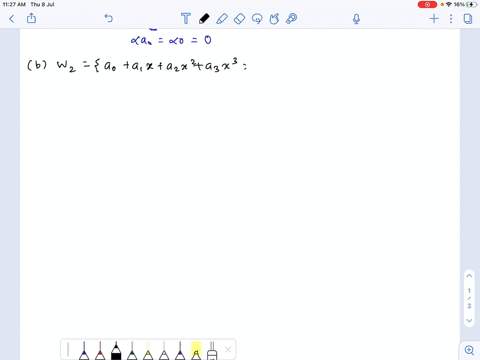The width and height of the screenshot is (480, 360).
Task: Select the Pen tool in toolbar
Action: (x=204, y=19)
